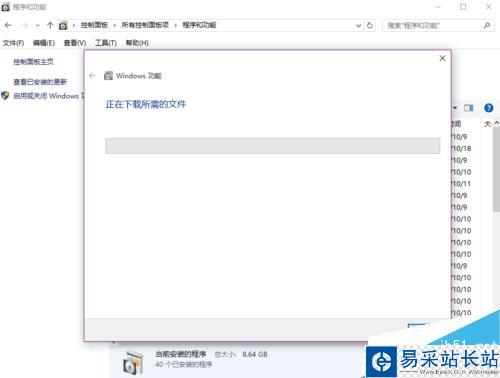Viewport: 500px width, 378px height.
Task: Open the 帮助(H) menu
Action: (x=137, y=43)
